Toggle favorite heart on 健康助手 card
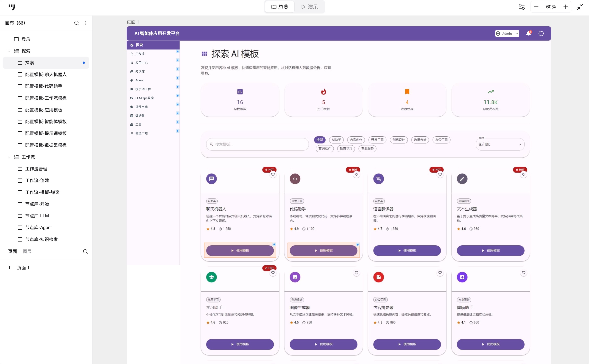 coord(523,273)
